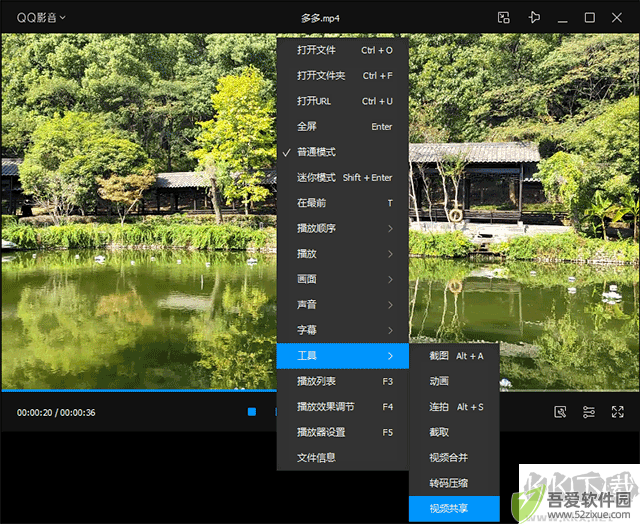The height and width of the screenshot is (524, 640).
Task: Open the playback effects adjustment sliders icon
Action: tap(589, 412)
